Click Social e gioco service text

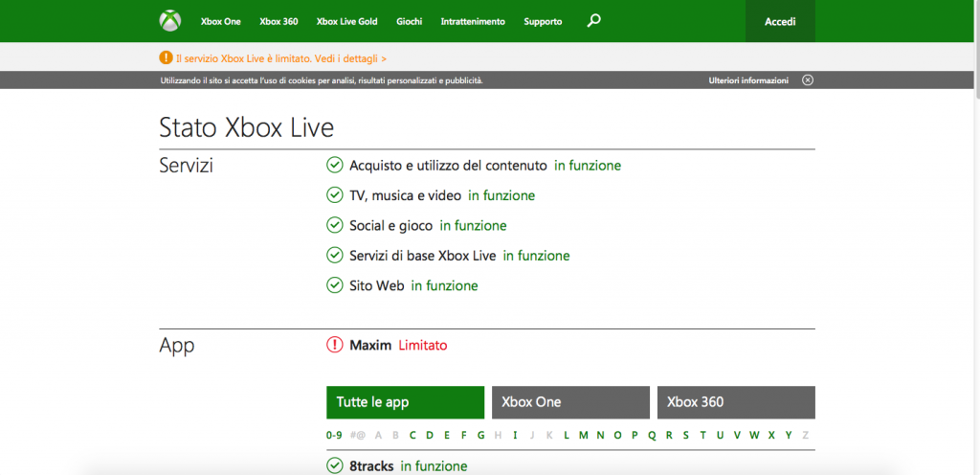coord(390,226)
